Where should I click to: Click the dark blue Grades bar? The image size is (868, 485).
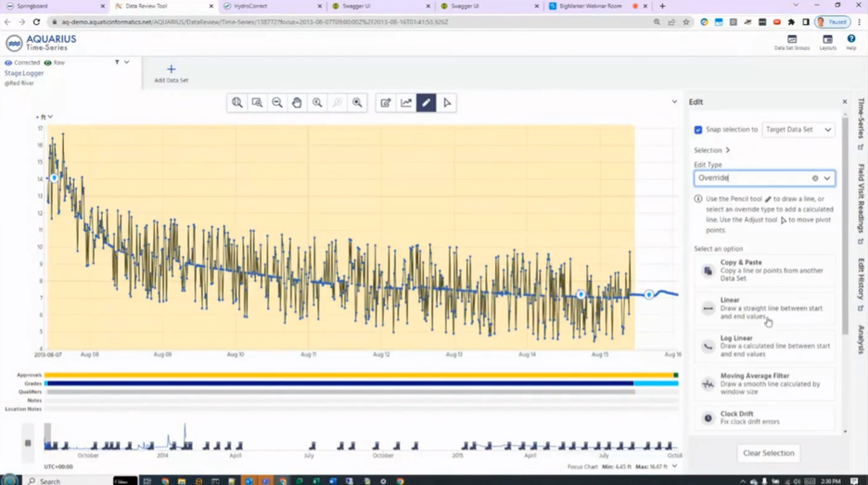click(x=338, y=383)
